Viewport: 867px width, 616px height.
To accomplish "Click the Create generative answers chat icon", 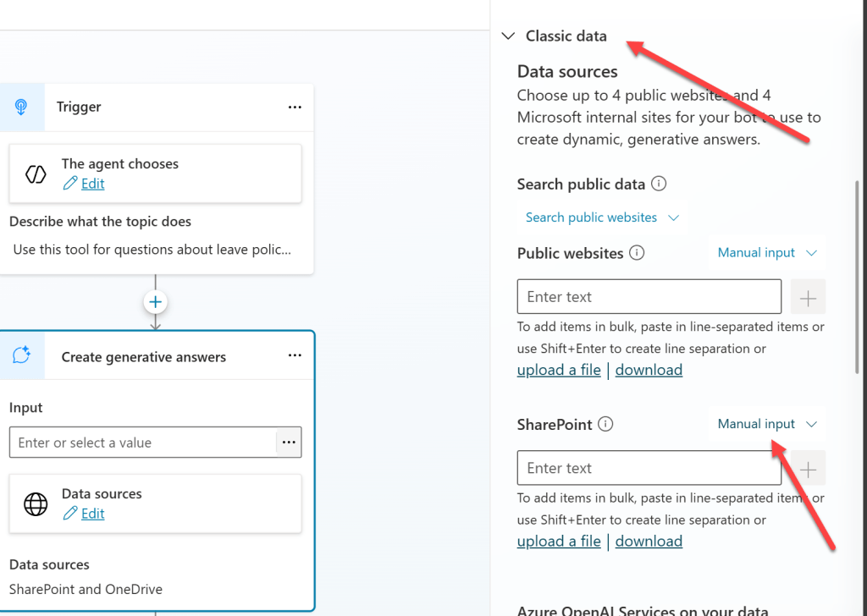I will point(22,356).
